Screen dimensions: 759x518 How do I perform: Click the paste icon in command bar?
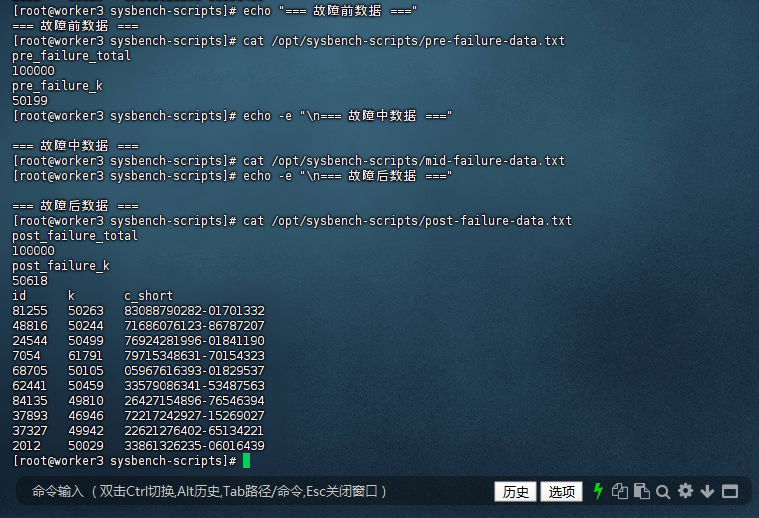pyautogui.click(x=642, y=491)
